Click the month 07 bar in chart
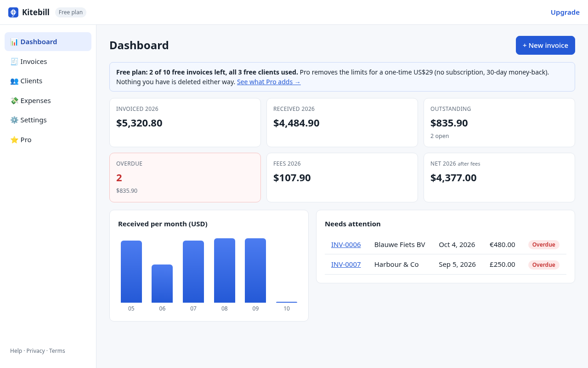The image size is (588, 368). 193,271
